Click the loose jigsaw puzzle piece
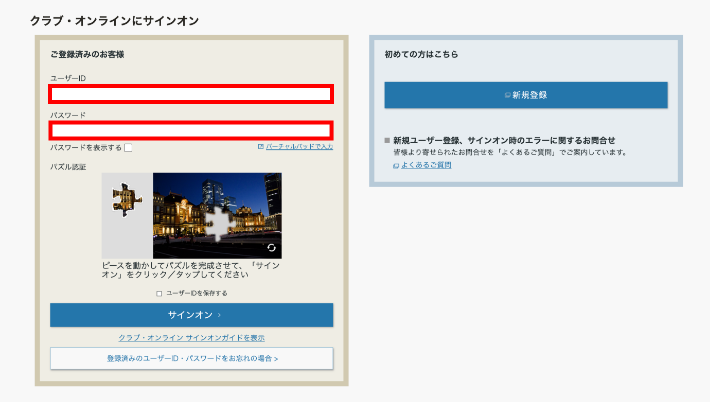The width and height of the screenshot is (710, 402). [124, 198]
